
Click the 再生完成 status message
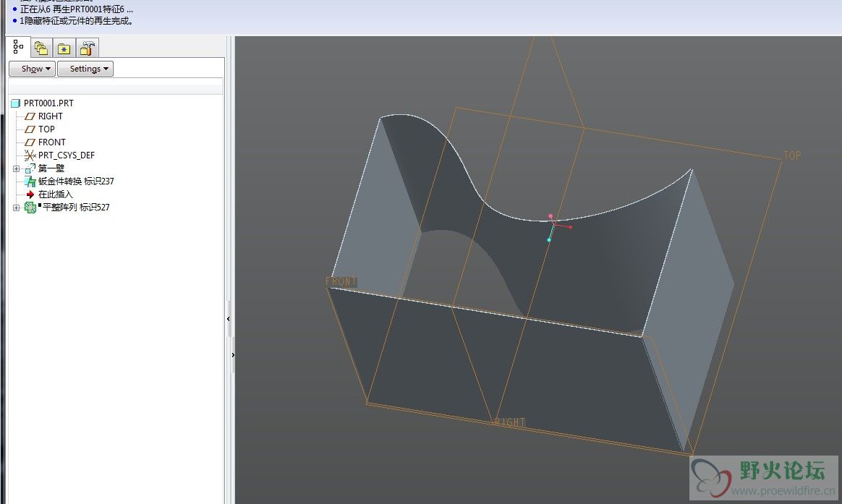click(x=76, y=21)
